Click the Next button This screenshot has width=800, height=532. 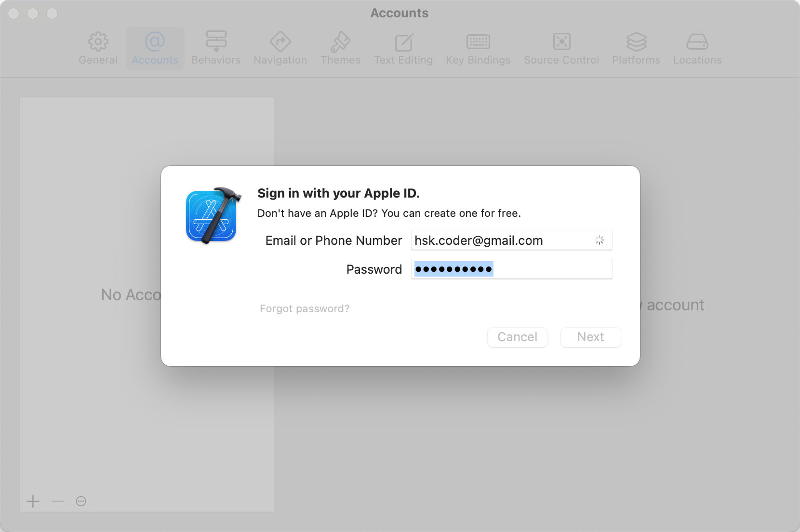coord(591,337)
